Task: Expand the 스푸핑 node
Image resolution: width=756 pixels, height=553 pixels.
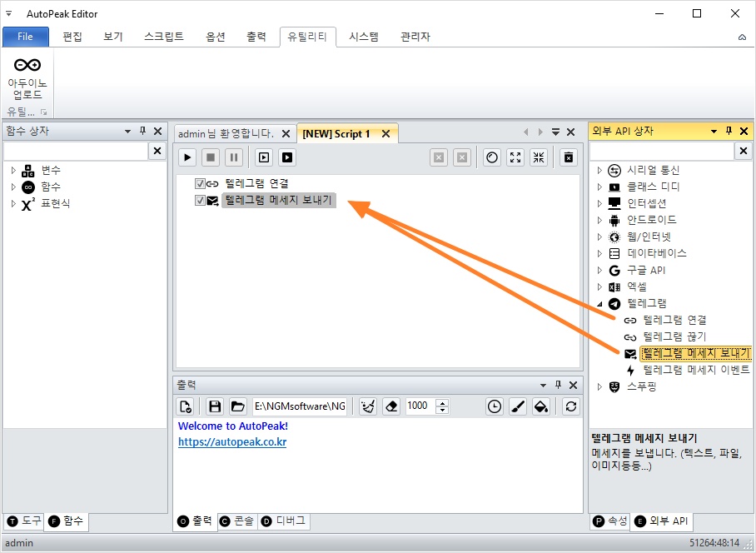Action: 599,386
